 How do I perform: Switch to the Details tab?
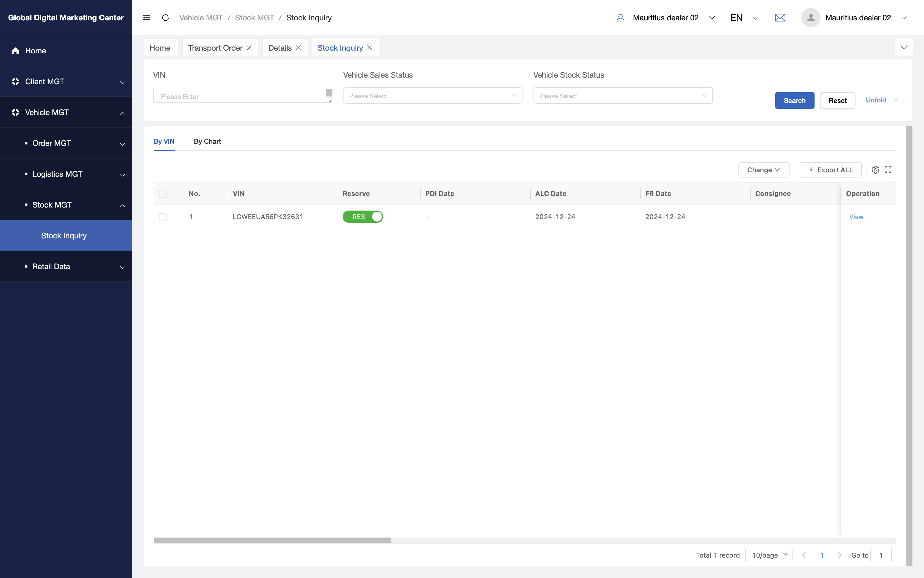280,48
